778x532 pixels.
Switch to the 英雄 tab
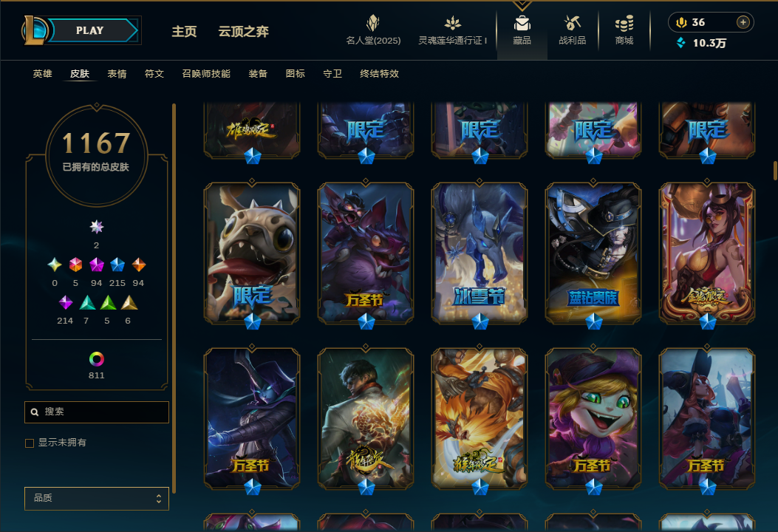(x=43, y=73)
